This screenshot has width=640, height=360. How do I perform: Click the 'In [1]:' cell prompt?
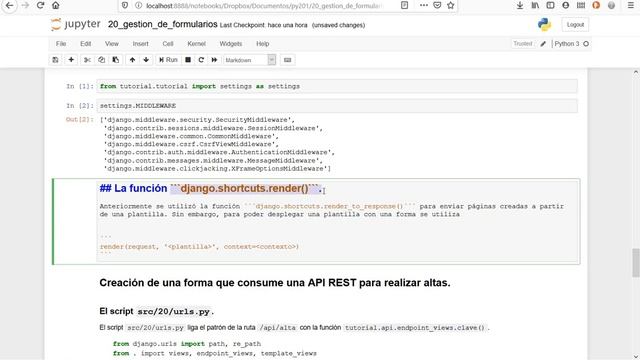[x=80, y=86]
